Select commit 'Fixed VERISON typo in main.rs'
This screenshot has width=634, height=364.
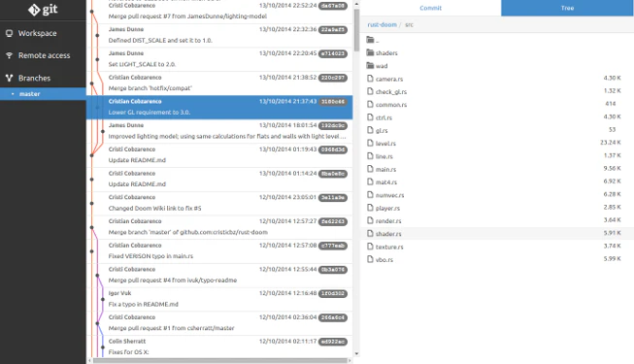[x=219, y=251]
